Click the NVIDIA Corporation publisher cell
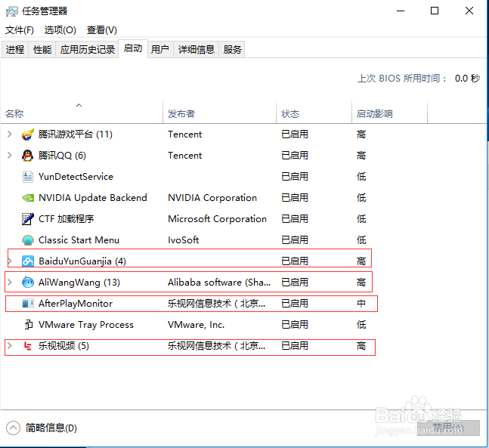 click(212, 198)
